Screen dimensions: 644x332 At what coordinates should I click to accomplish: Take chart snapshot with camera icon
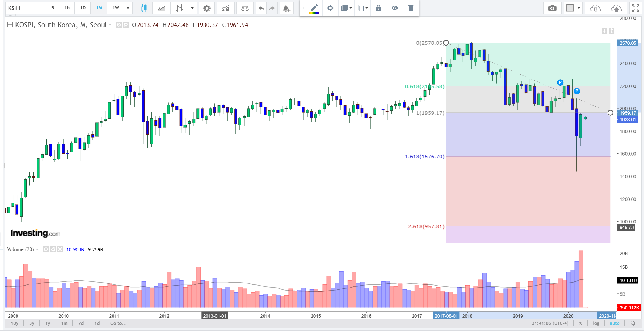[552, 8]
